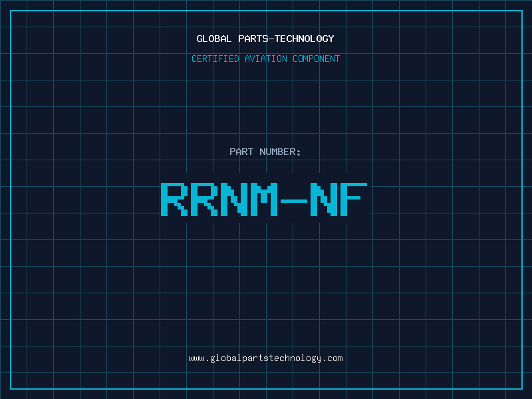Image resolution: width=532 pixels, height=399 pixels.
Task: Click the GLOBAL PARTS-TECHNOLOGY company heading
Action: 265,39
